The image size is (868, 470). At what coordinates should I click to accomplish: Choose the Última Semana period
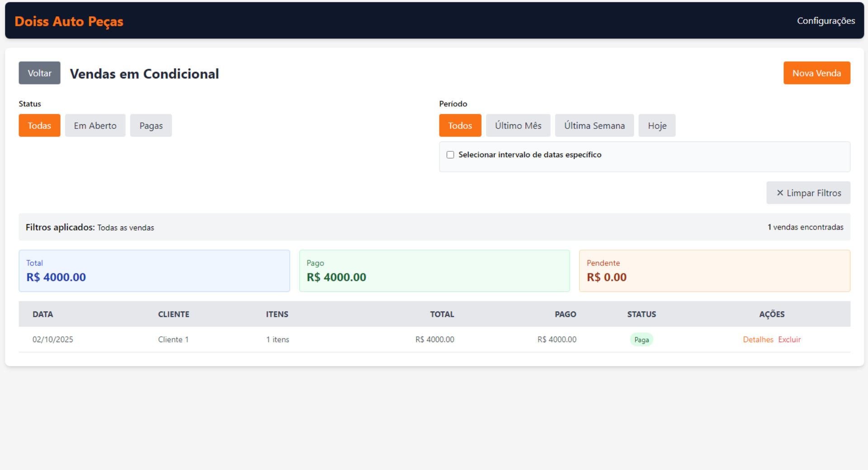(x=594, y=126)
